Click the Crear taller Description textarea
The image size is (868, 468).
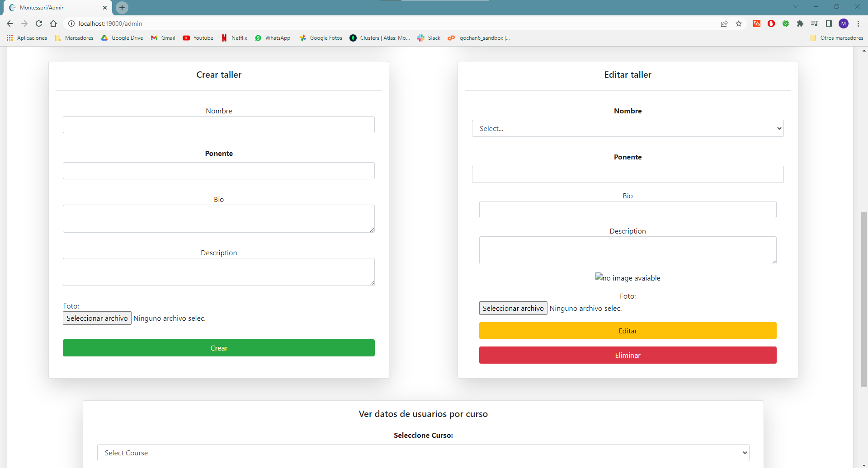pyautogui.click(x=219, y=272)
